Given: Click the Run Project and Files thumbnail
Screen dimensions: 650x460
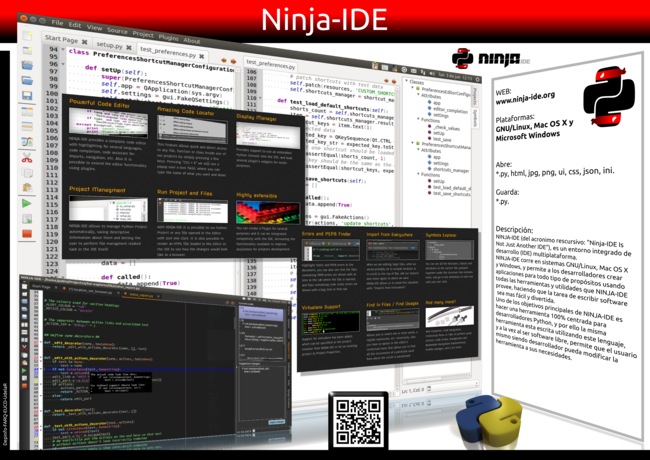Looking at the screenshot, I should [192, 211].
